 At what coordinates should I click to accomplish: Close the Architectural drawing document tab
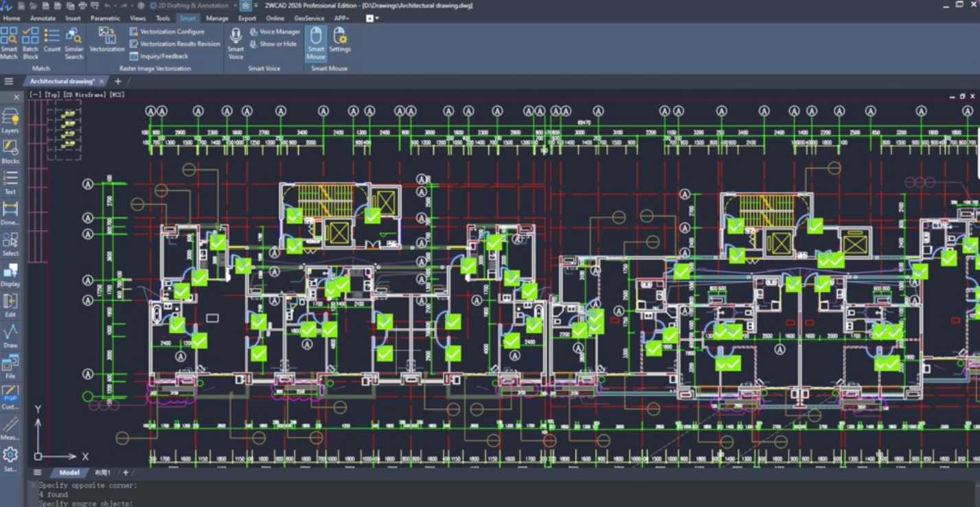(102, 81)
